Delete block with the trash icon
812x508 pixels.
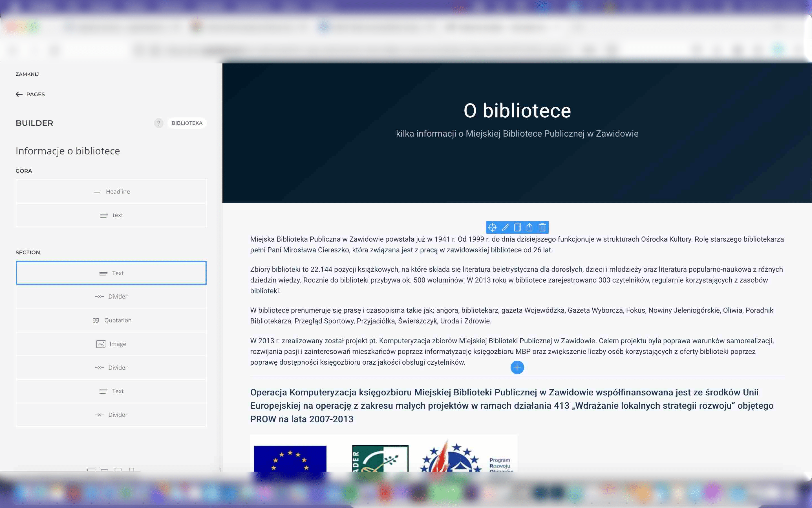coord(542,227)
